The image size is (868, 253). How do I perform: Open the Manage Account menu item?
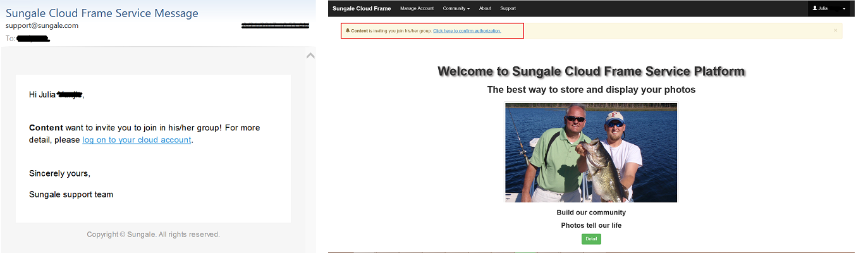417,8
